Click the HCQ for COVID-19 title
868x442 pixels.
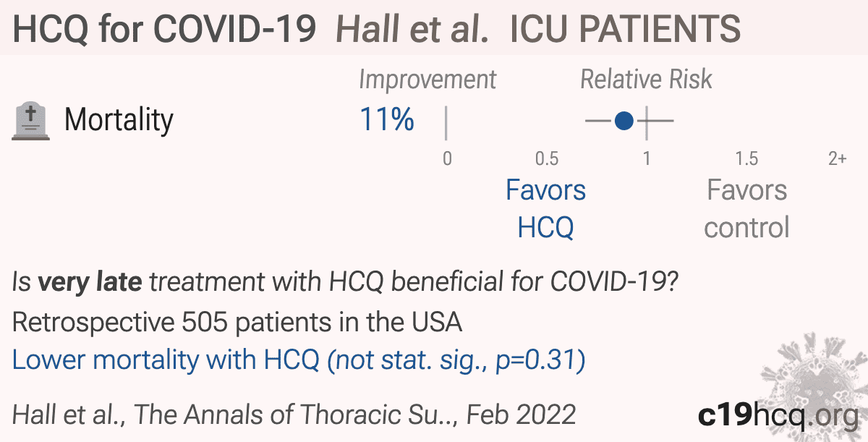165,29
